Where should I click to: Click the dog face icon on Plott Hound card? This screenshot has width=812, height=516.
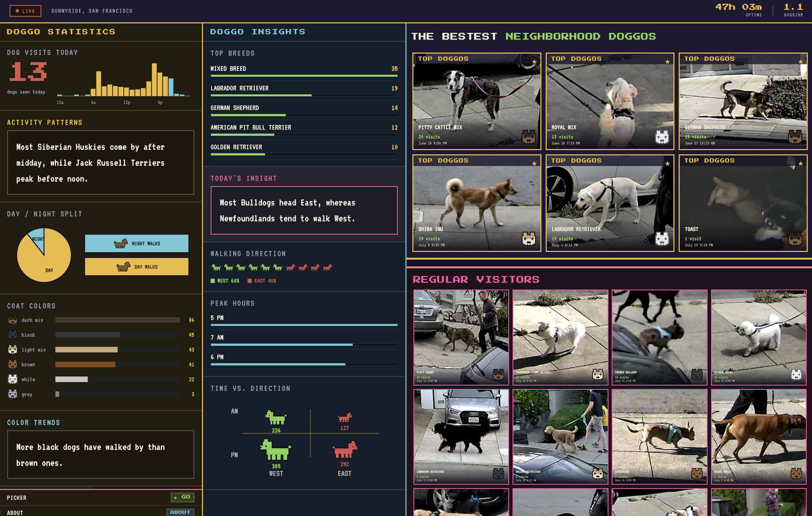tap(498, 374)
